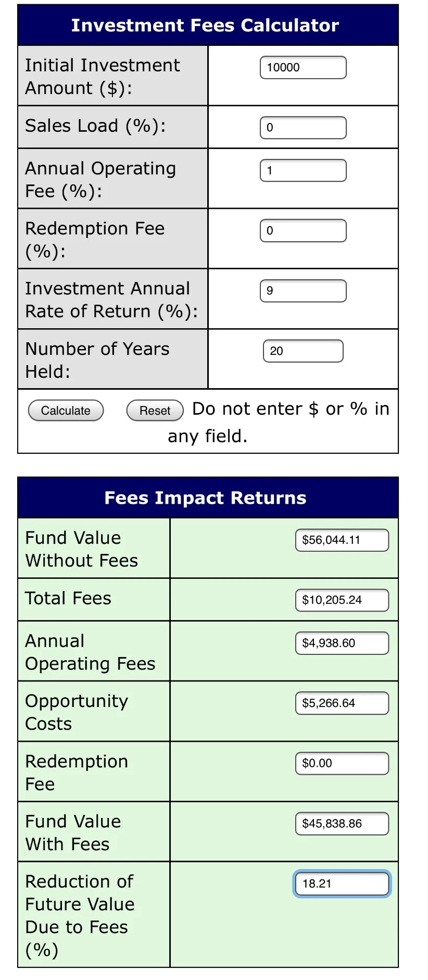Viewport: 428px width, 980px height.
Task: Click the Annual Operating Fee input
Action: [x=303, y=170]
